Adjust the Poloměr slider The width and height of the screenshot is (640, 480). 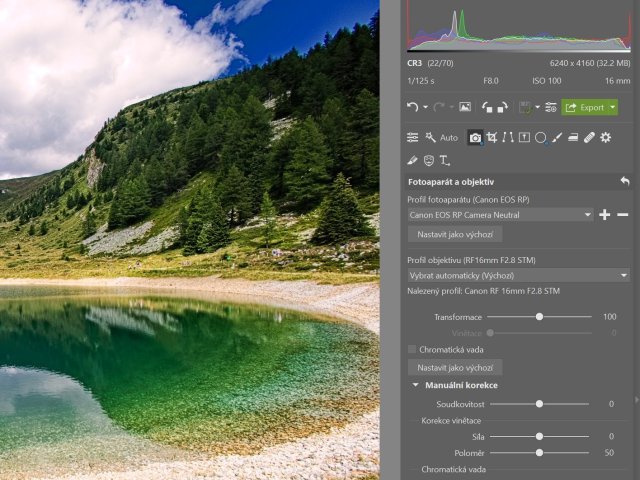click(539, 453)
